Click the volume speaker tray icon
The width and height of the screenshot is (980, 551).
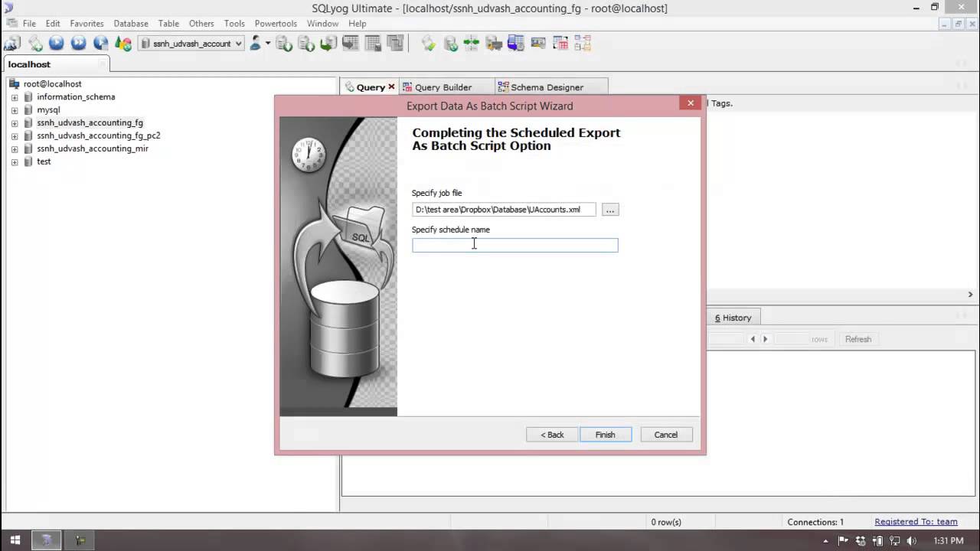(x=911, y=541)
